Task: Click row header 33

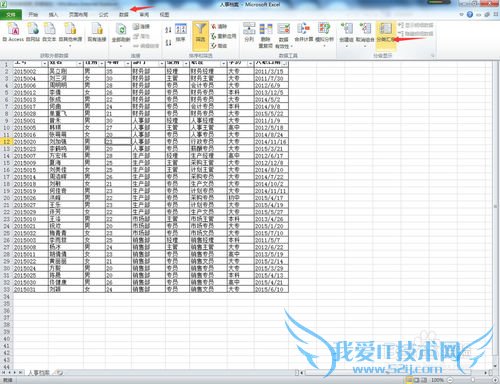Action: tap(6, 289)
